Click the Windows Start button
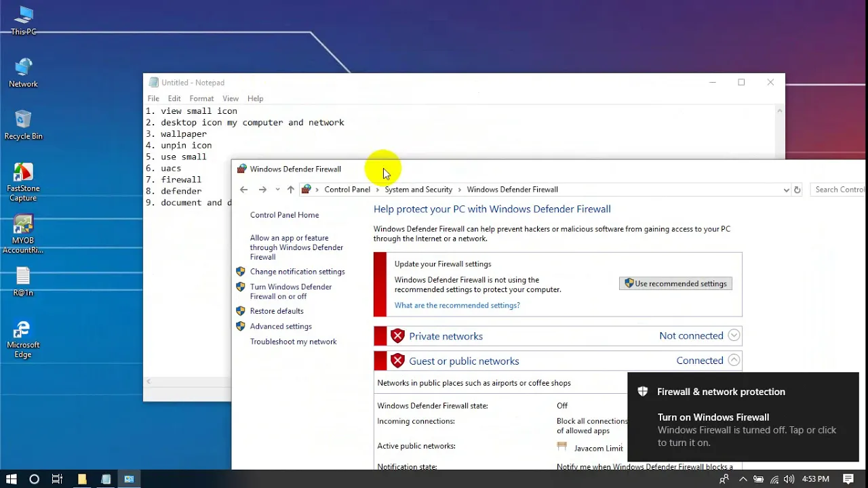Viewport: 868px width, 488px height. click(11, 479)
